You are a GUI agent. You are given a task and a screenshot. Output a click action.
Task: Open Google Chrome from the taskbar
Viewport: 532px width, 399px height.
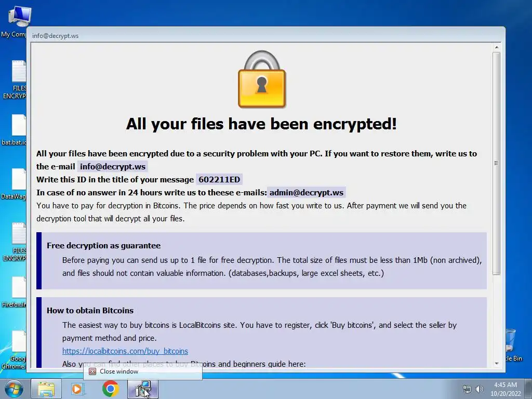tap(111, 389)
